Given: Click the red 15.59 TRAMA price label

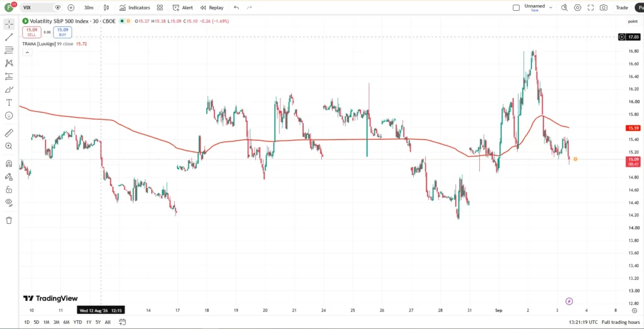Looking at the screenshot, I should [633, 128].
